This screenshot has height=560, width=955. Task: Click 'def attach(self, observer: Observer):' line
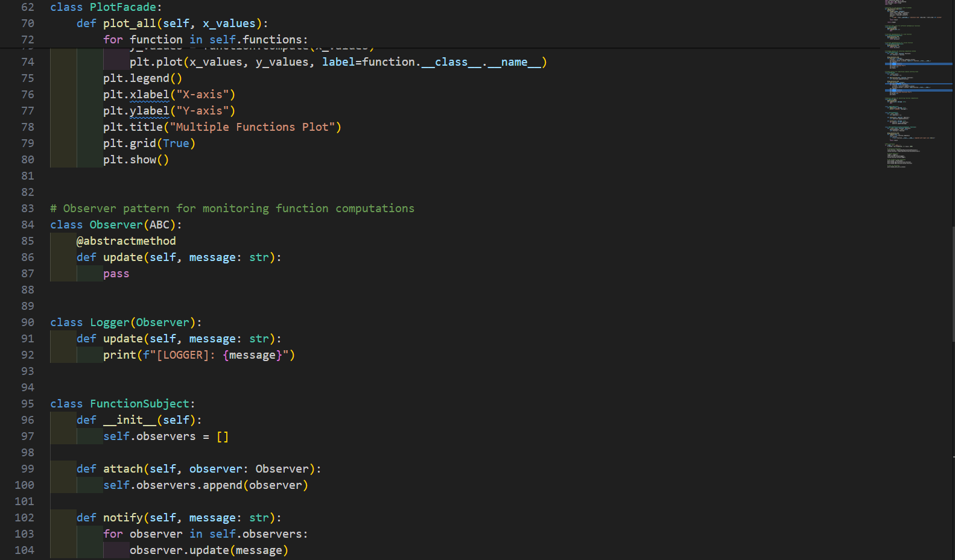pyautogui.click(x=199, y=469)
